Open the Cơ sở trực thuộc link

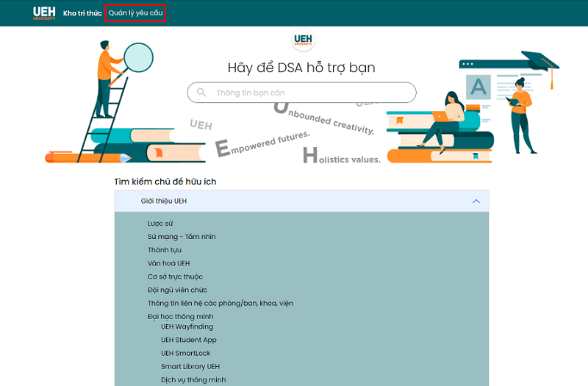[x=175, y=276]
